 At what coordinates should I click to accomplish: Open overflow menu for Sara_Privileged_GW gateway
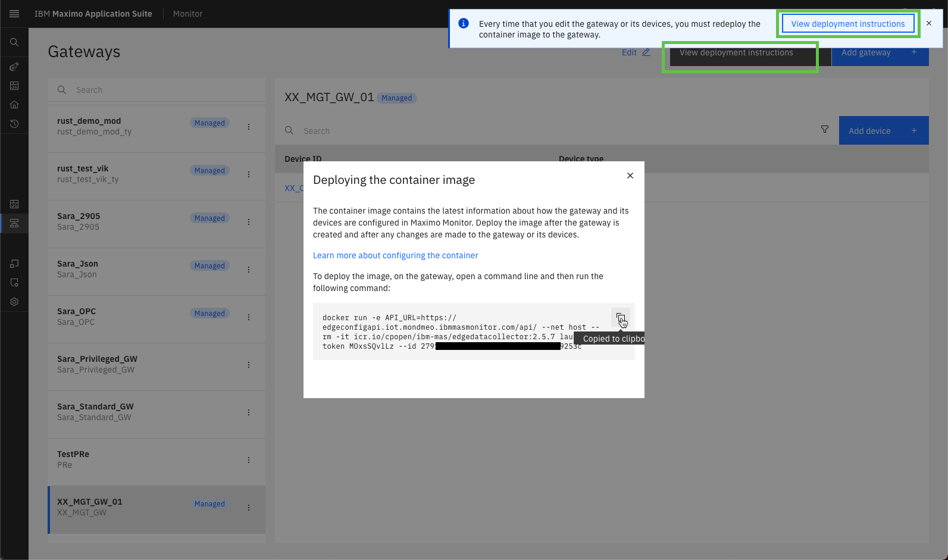pos(249,365)
